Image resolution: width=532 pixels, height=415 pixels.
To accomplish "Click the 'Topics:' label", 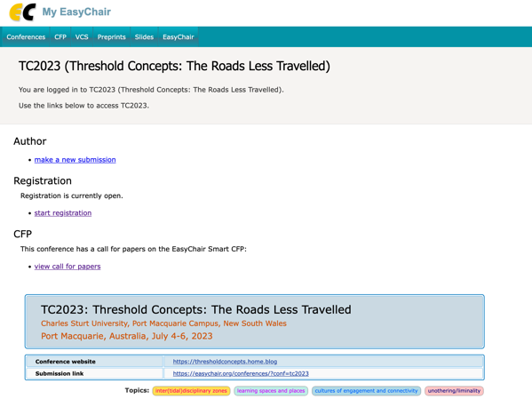I will [x=137, y=390].
